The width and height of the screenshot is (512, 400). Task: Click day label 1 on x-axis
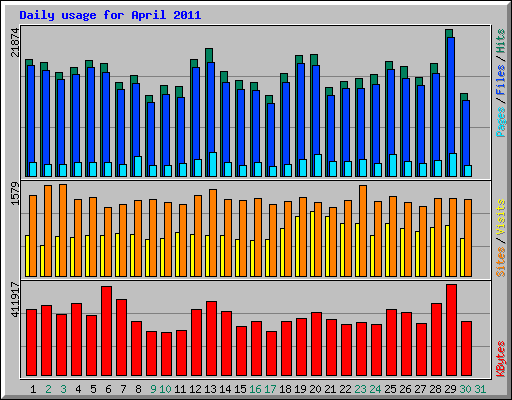point(33,389)
